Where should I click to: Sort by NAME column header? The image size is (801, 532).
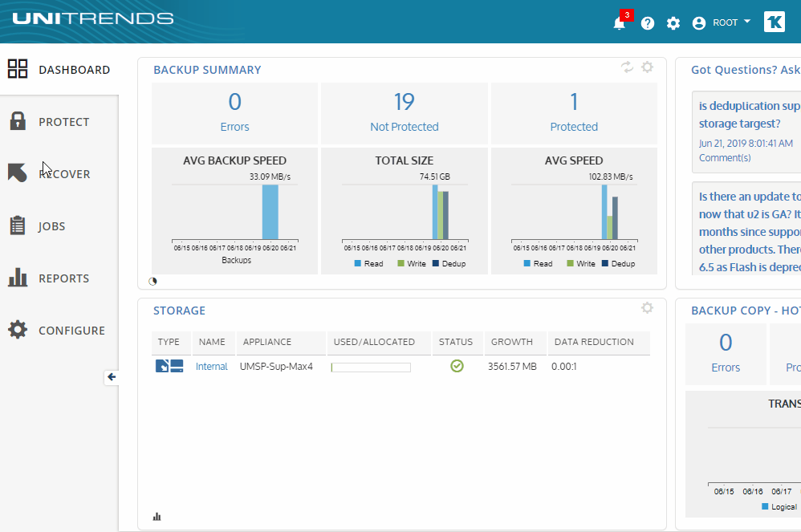[x=212, y=342]
